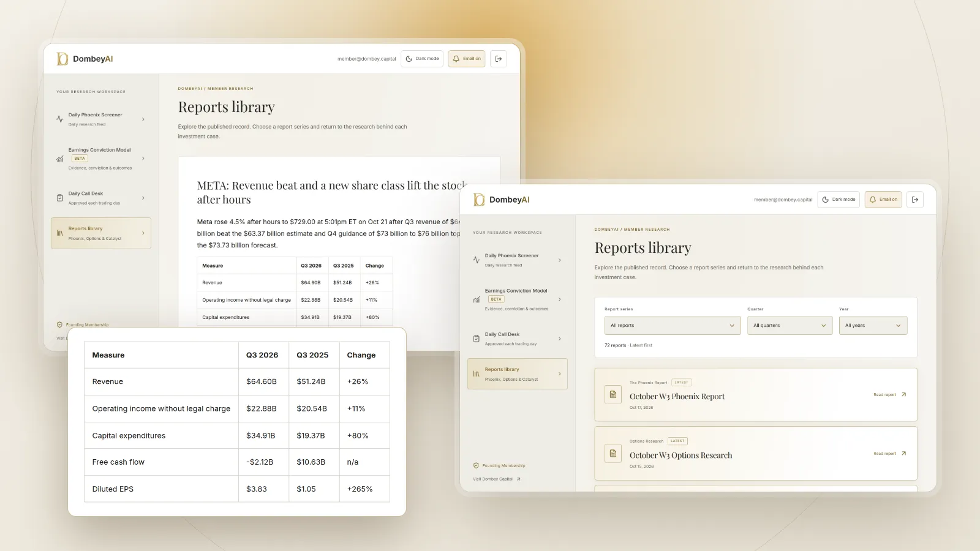The image size is (980, 551).
Task: Click the DombeyAI logo in left window
Action: [x=85, y=59]
